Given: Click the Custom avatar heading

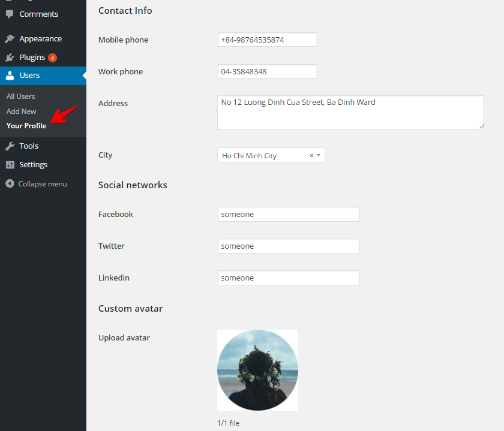Looking at the screenshot, I should point(131,309).
